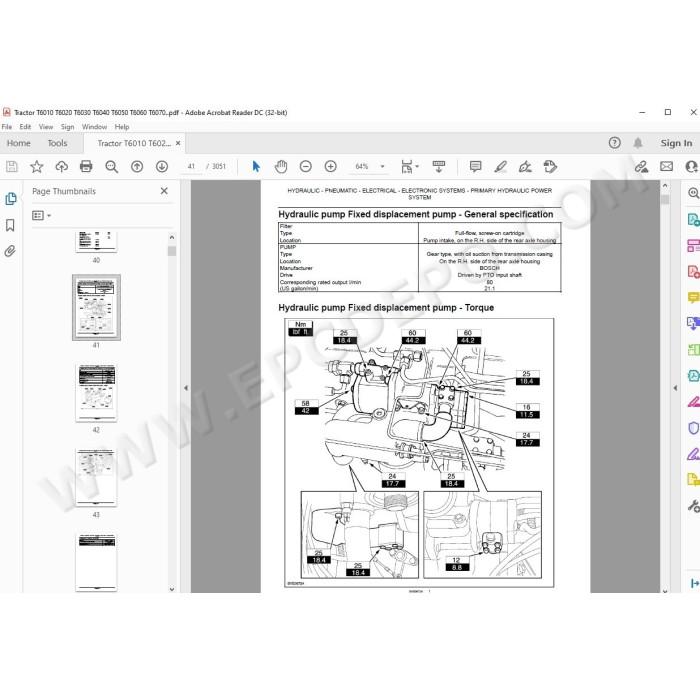Send file by email envelope icon
The height and width of the screenshot is (700, 700).
click(667, 167)
